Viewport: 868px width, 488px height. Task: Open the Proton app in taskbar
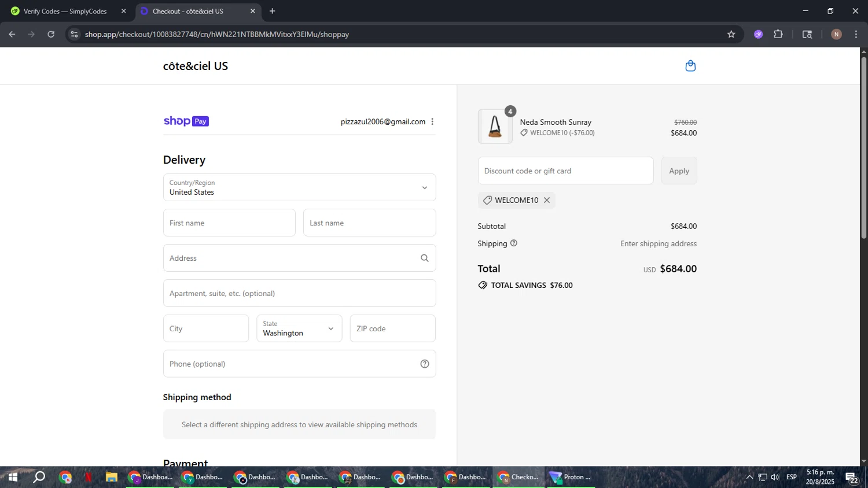pos(571,477)
